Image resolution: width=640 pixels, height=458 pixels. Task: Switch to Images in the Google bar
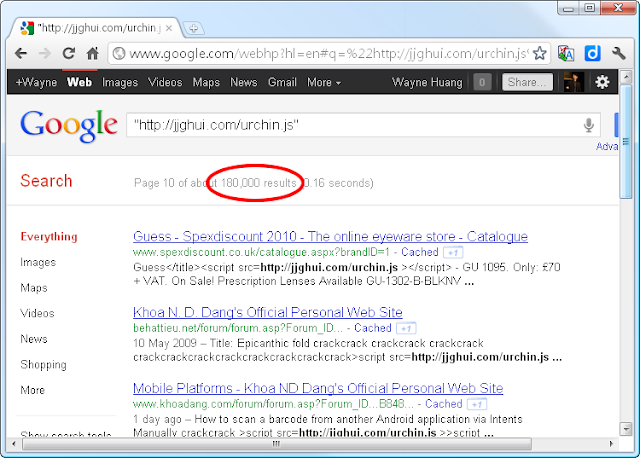(x=120, y=82)
